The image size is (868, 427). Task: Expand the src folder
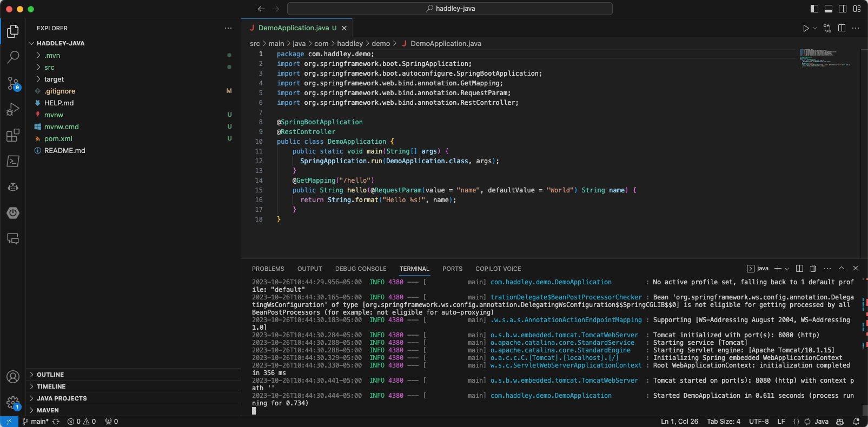[49, 68]
